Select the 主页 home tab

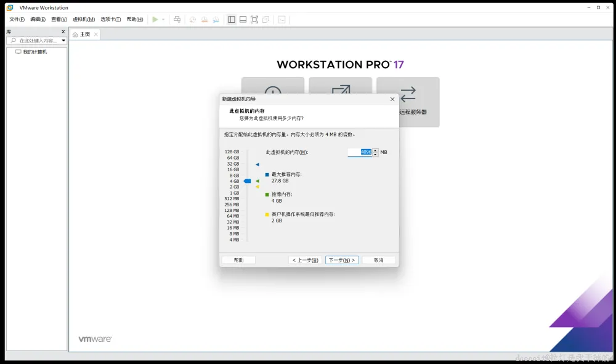click(84, 34)
